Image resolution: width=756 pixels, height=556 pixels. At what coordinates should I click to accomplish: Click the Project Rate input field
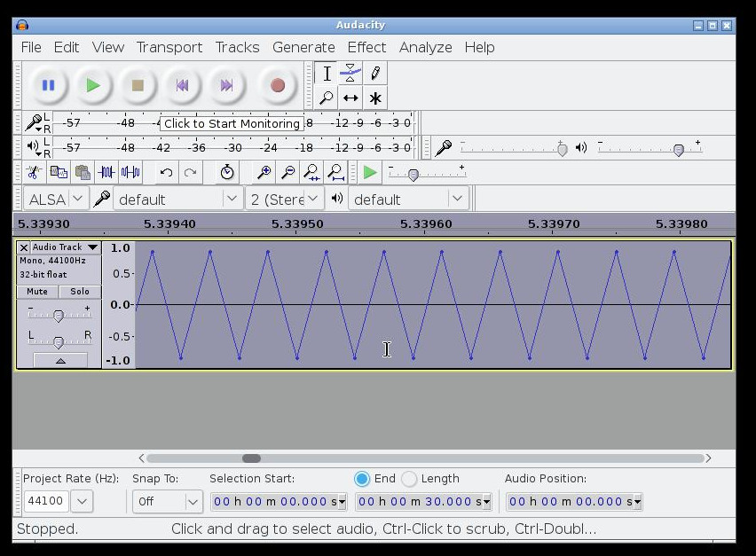click(45, 502)
